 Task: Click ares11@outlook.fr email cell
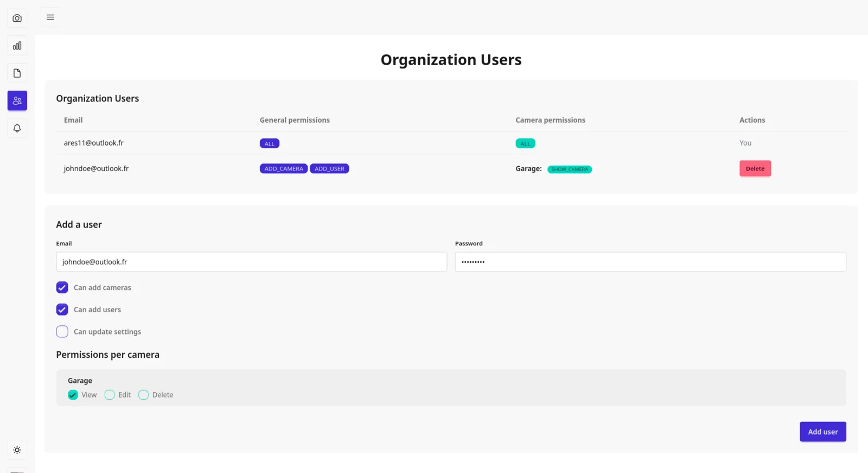click(94, 143)
